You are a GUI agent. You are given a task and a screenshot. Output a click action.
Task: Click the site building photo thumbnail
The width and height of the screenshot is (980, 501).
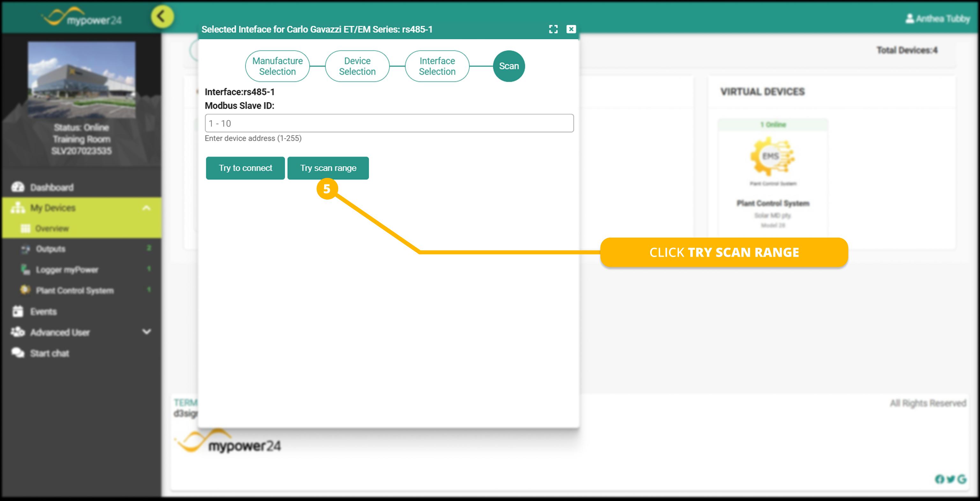(x=81, y=80)
